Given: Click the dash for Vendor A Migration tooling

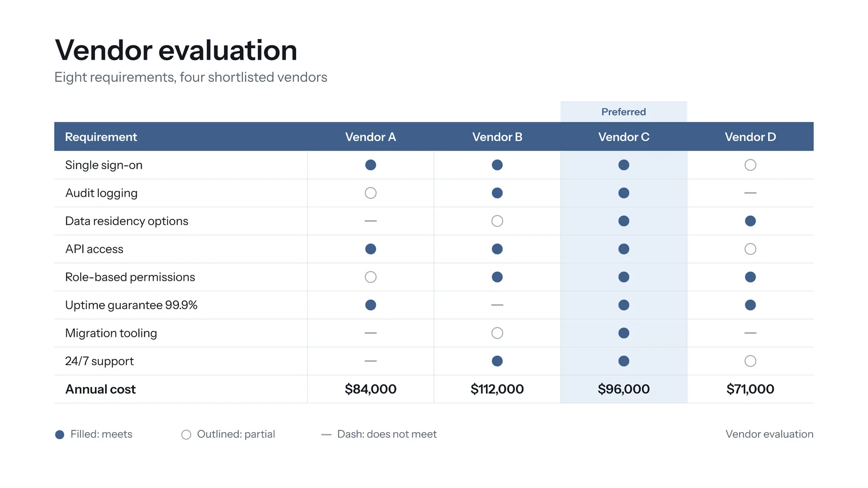Looking at the screenshot, I should (x=371, y=333).
